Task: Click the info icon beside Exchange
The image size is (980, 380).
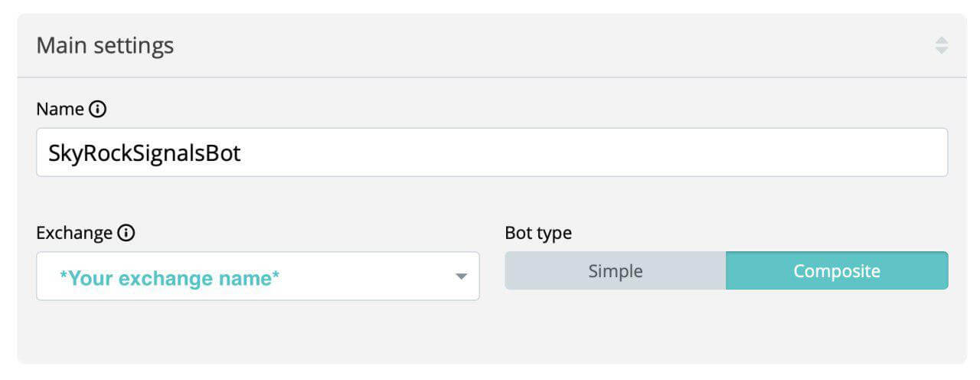Action: (127, 233)
